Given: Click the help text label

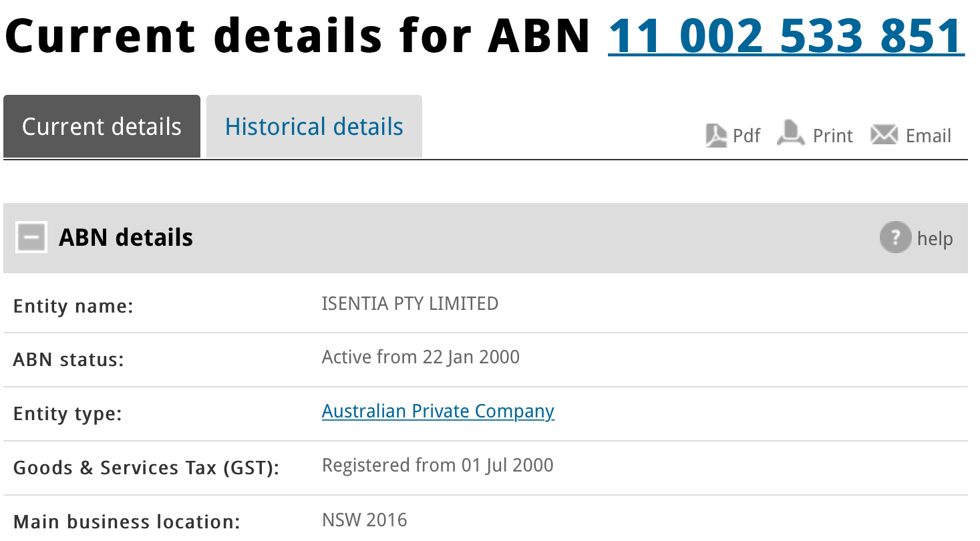Looking at the screenshot, I should click(x=935, y=238).
